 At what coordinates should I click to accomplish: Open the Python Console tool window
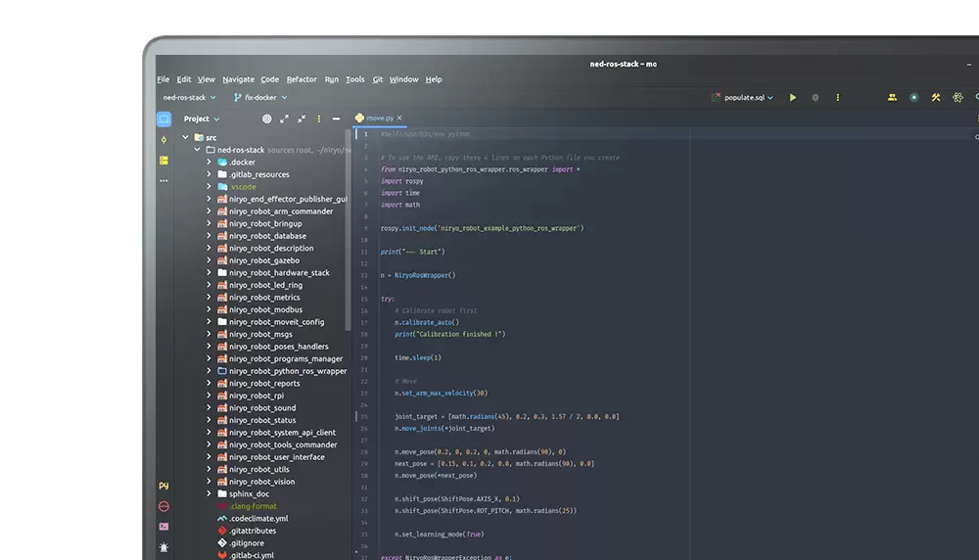coord(163,486)
